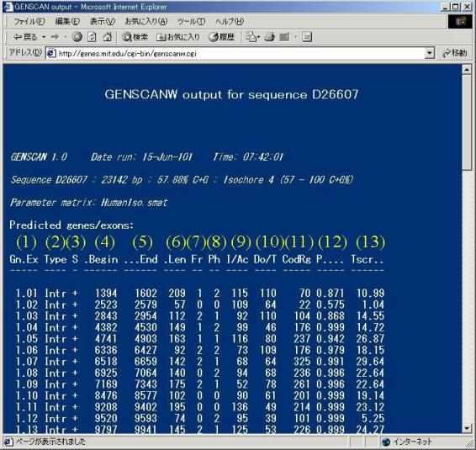Viewport: 476px width, 450px height.
Task: Open the History (履歴) toolbar button
Action: pos(222,37)
